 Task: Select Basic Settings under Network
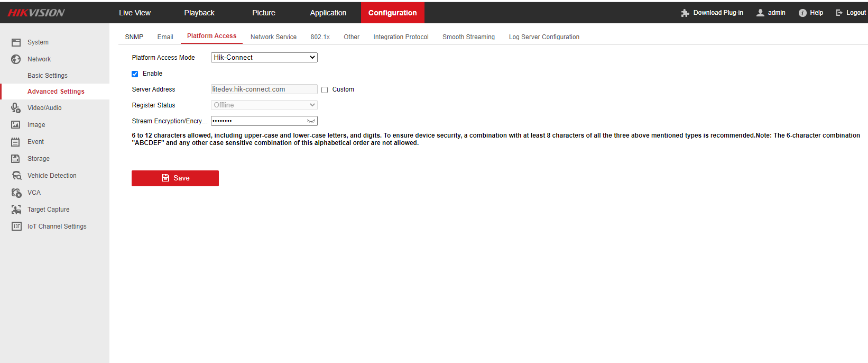pyautogui.click(x=48, y=76)
